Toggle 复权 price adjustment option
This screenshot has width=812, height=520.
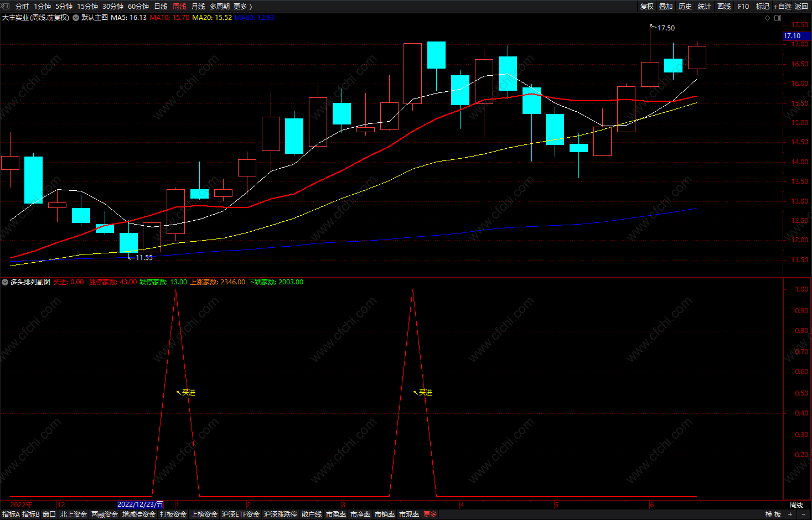tap(647, 7)
